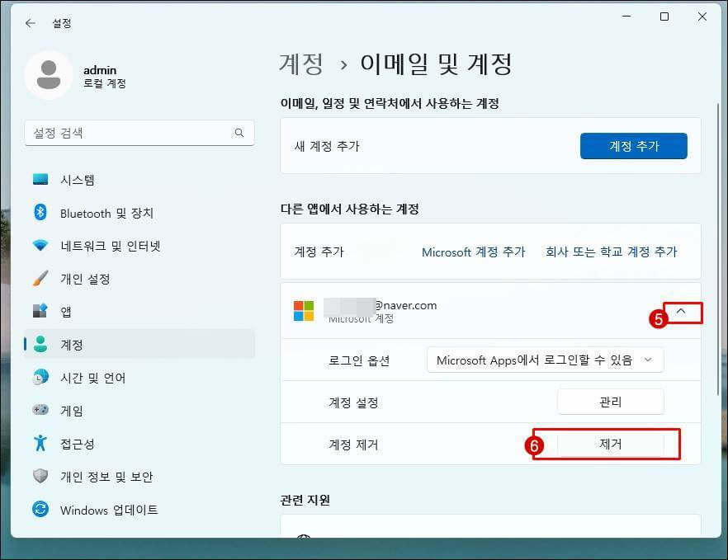Viewport: 728px width, 560px height.
Task: Click the 새 계정 추가 label
Action: point(327,146)
